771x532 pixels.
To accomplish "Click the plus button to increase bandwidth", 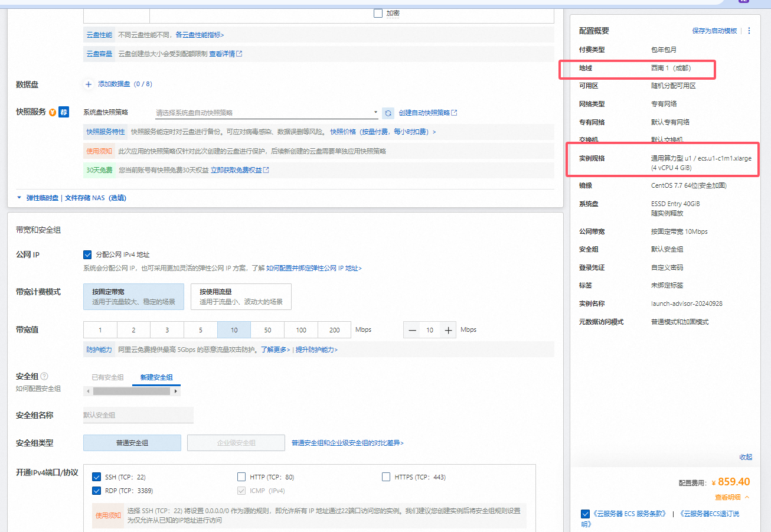I will [449, 330].
